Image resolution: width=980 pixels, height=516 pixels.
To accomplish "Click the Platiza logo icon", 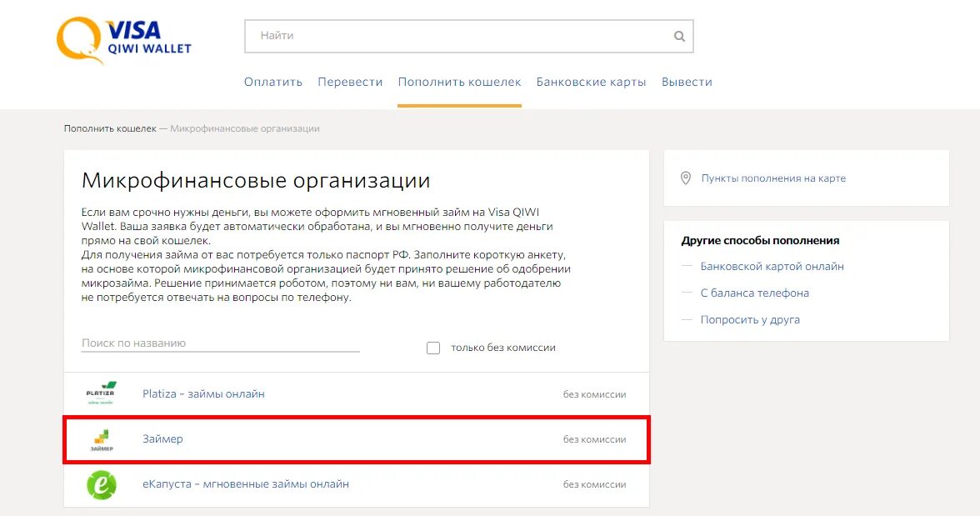I will (101, 393).
